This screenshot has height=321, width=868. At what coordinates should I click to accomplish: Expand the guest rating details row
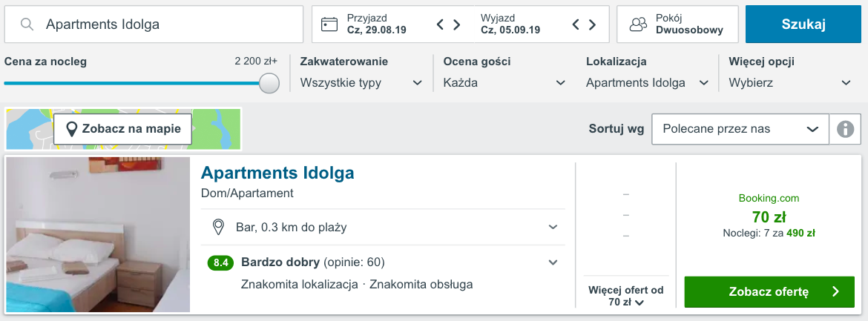(x=553, y=262)
